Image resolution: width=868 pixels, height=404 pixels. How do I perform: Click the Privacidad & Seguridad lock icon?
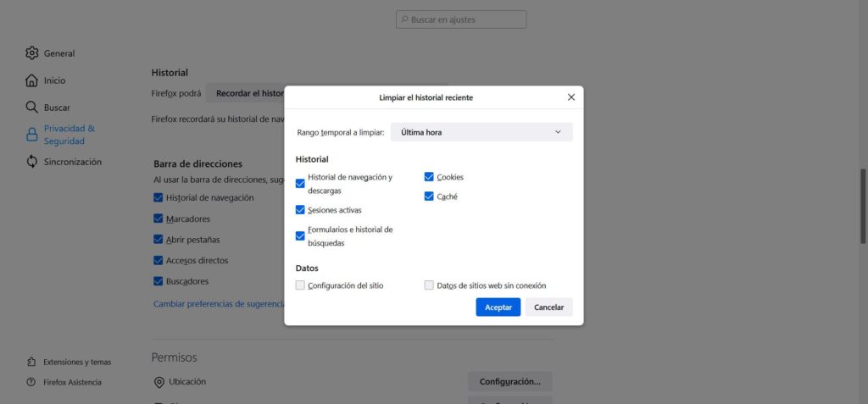(31, 135)
